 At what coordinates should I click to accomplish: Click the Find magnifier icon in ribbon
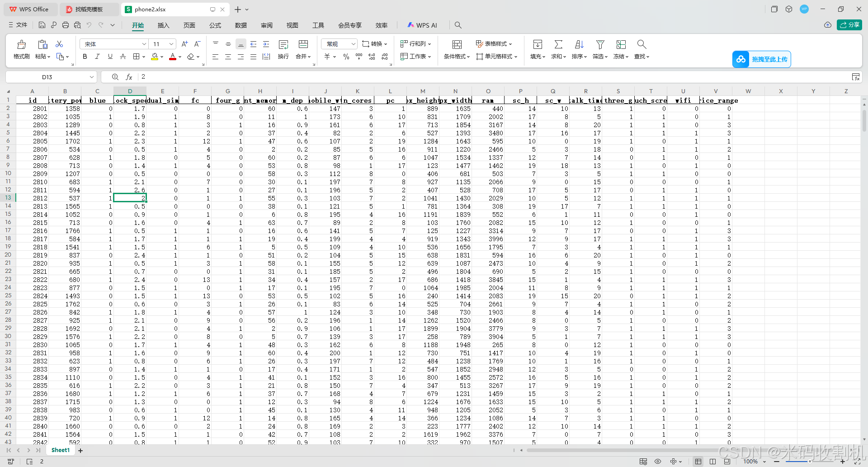click(x=642, y=44)
